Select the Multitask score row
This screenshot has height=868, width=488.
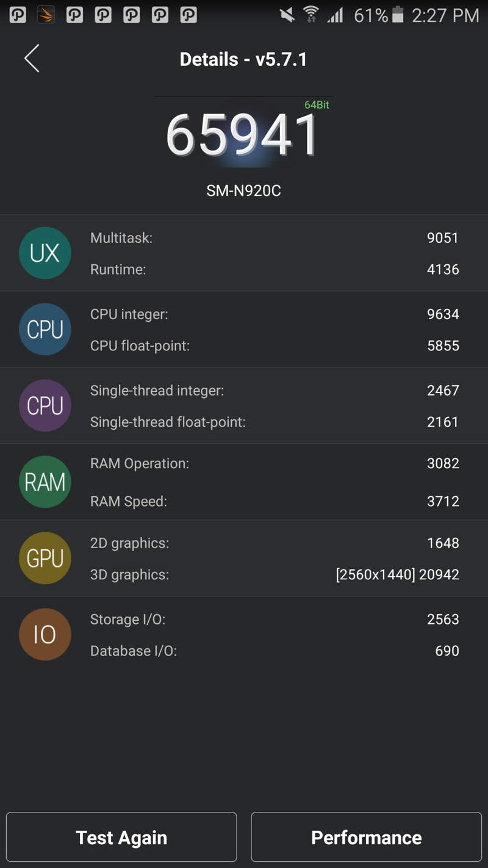click(x=274, y=237)
